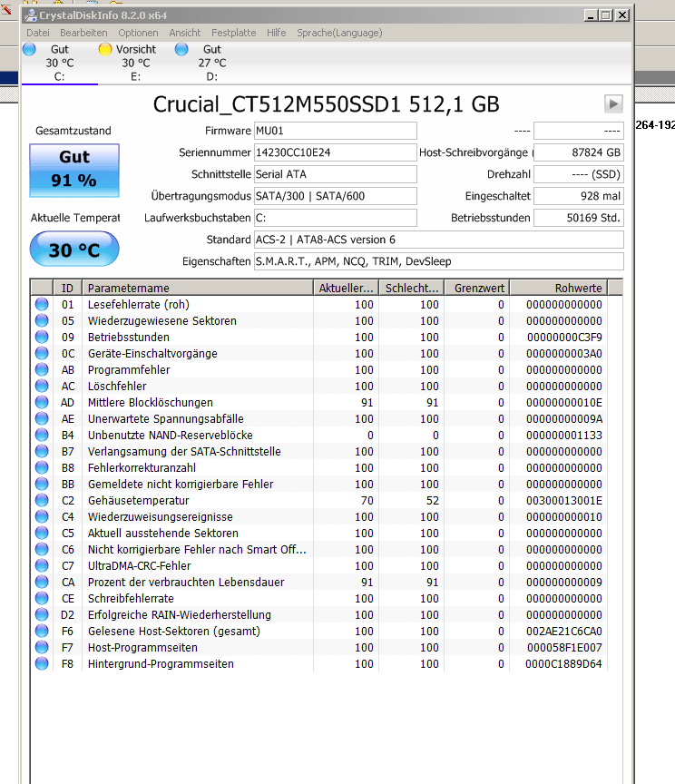Select the Nicht korrigierbare Fehler nach Smart Off row
This screenshot has width=675, height=784.
tap(319, 549)
